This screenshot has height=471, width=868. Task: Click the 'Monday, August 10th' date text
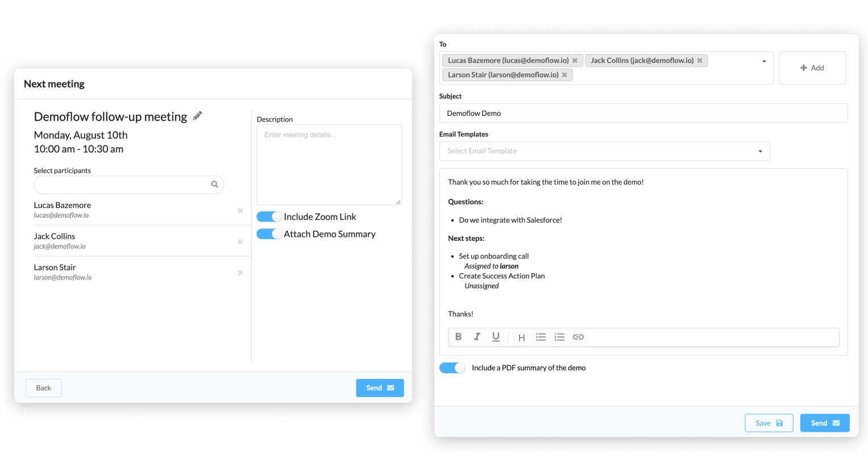pyautogui.click(x=81, y=135)
